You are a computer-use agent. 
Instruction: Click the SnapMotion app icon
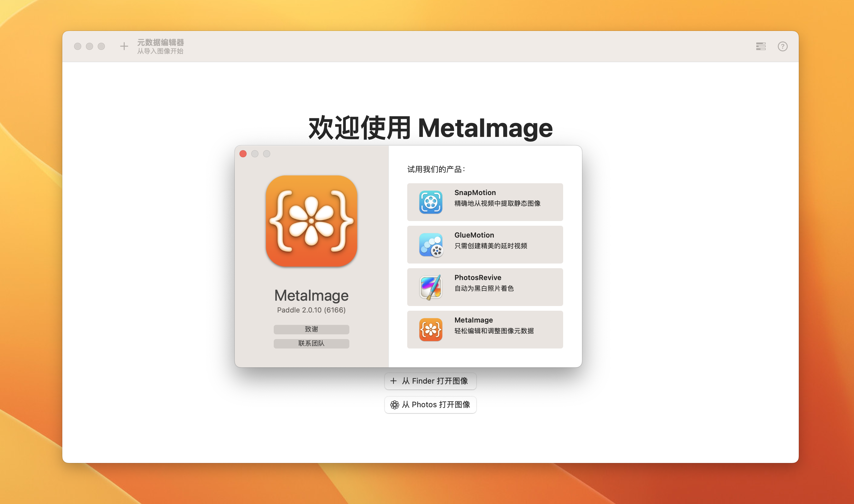[430, 202]
